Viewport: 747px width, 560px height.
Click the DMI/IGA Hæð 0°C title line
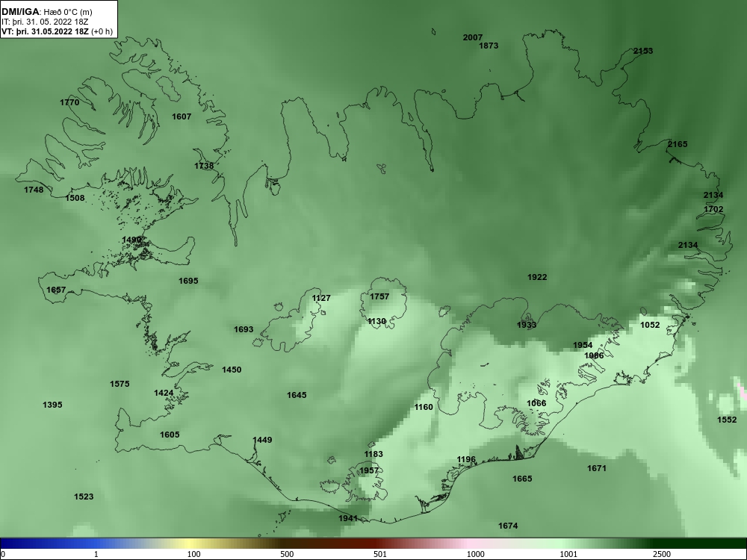(46, 12)
